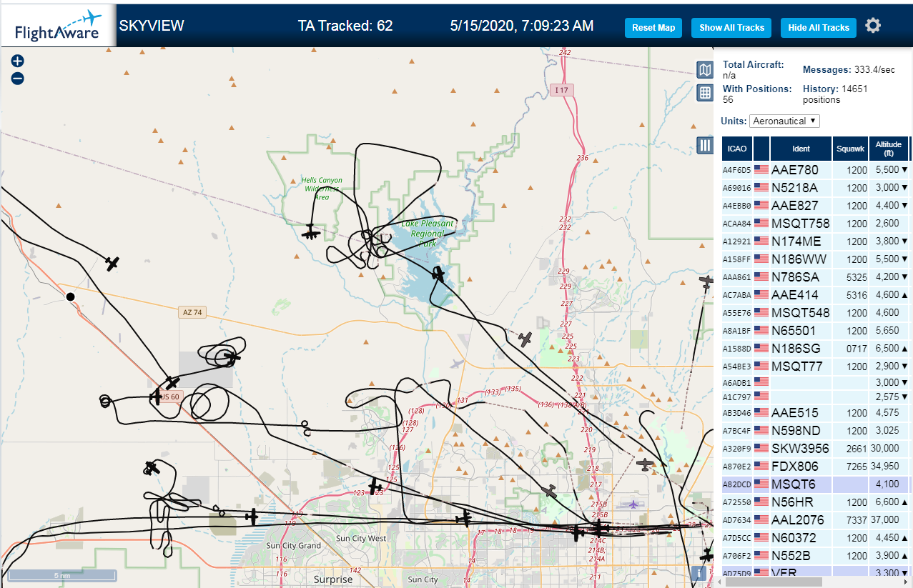The width and height of the screenshot is (913, 588).
Task: Click the TA Tracked: 62 counter
Action: click(x=345, y=26)
